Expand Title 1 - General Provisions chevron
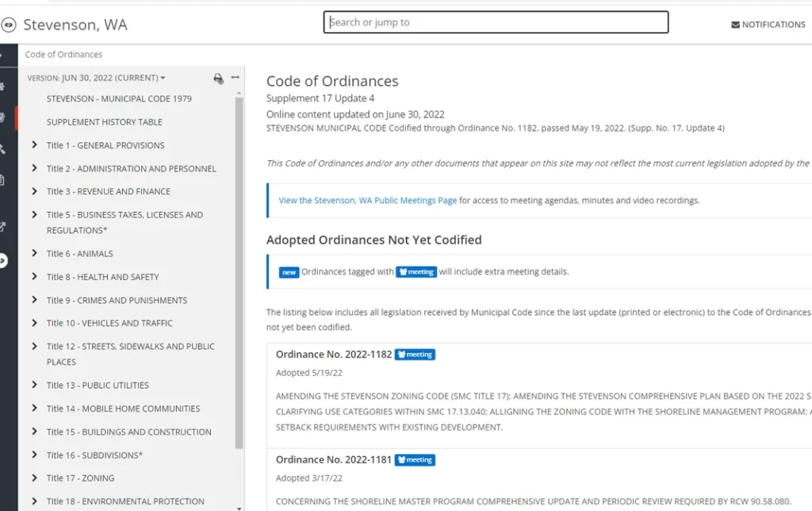The image size is (812, 511). (34, 145)
